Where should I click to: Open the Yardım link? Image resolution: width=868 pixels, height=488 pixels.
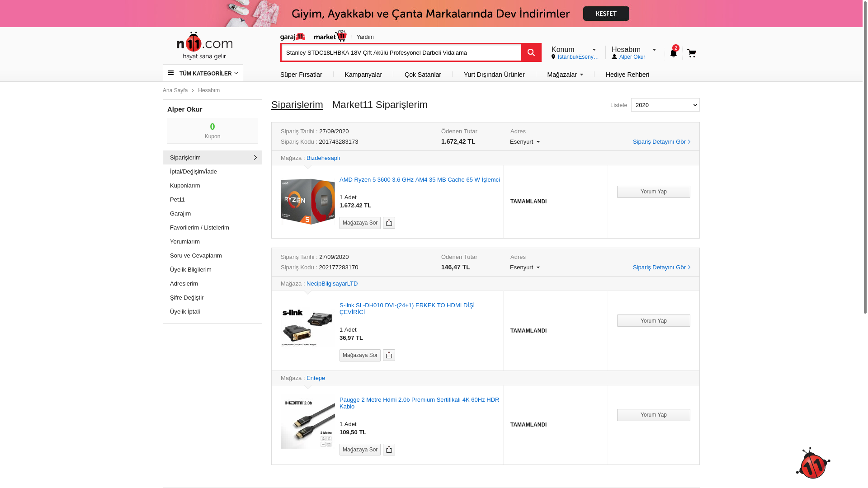(365, 37)
